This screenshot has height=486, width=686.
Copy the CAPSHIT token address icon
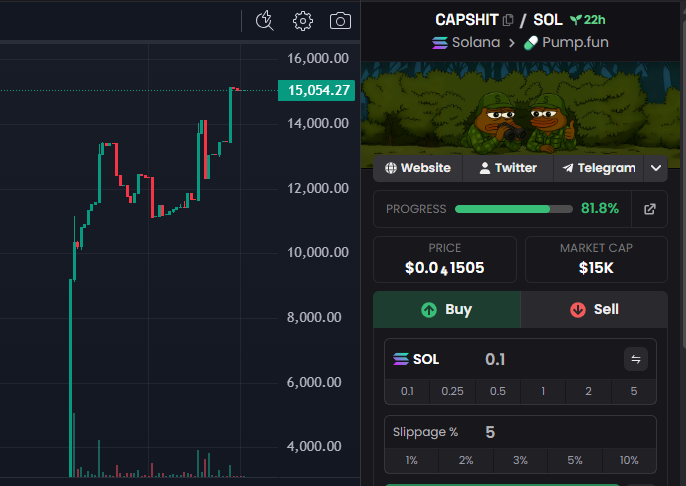coord(508,20)
